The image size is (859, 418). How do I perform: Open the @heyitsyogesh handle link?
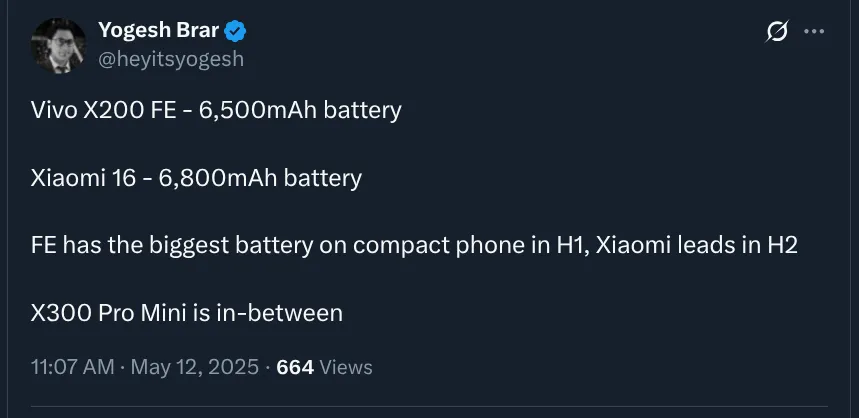click(171, 59)
